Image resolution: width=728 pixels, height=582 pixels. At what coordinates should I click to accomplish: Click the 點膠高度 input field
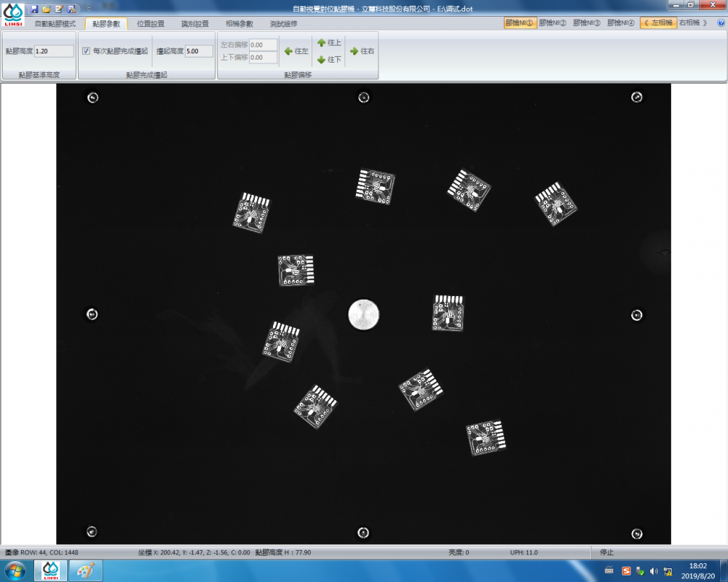53,51
